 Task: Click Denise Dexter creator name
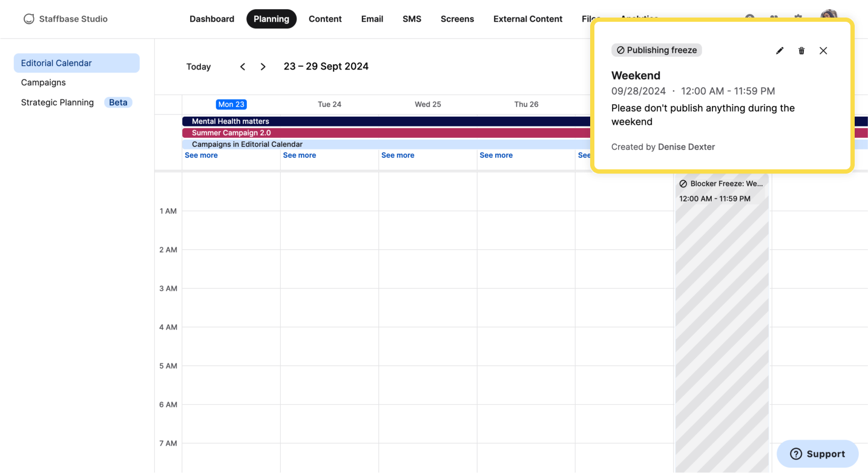click(x=686, y=147)
